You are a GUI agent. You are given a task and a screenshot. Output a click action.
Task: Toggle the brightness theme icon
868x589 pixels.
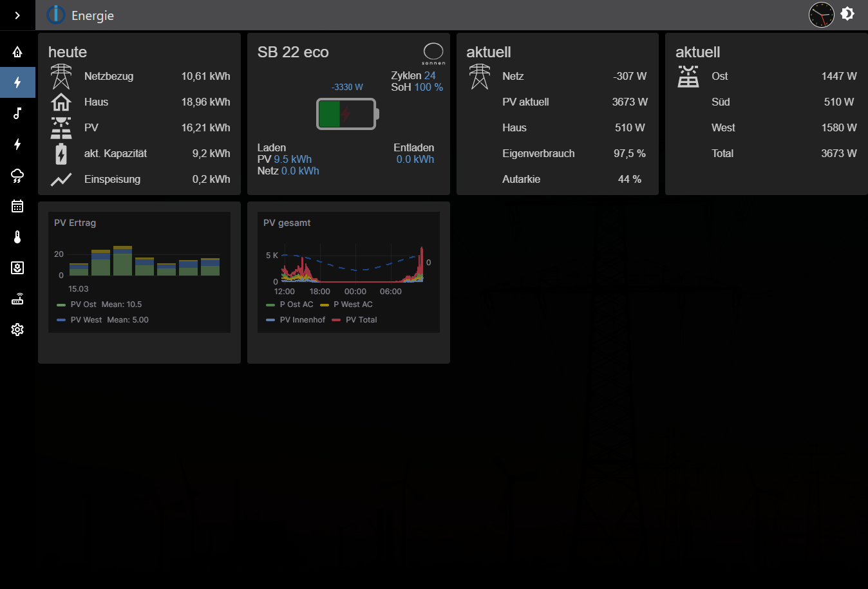click(847, 14)
